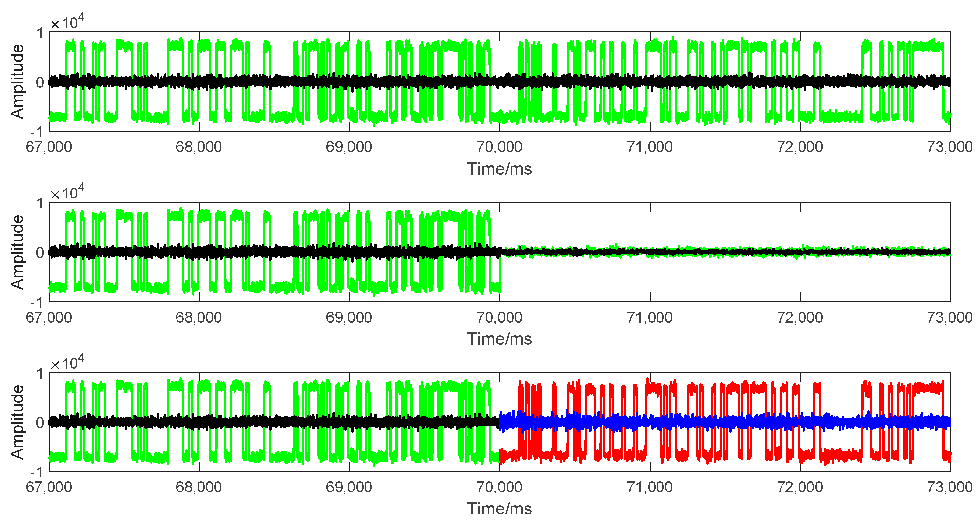This screenshot has width=980, height=522.
Task: Click the 68,000 tick label under middle plot
Action: 198,317
